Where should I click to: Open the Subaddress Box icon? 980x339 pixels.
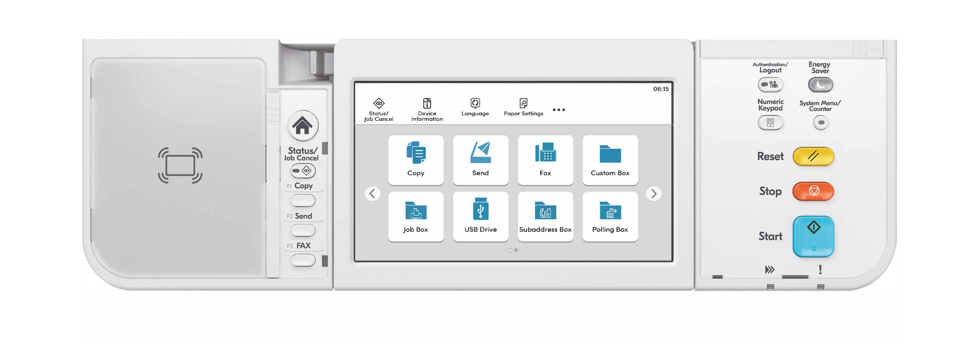545,216
